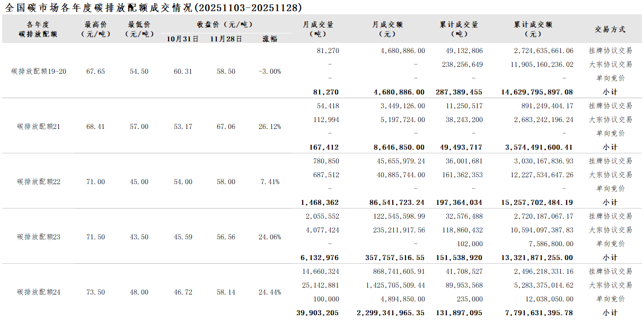Click the 10月31日 sub-header
Viewport: 644px width, 320px height.
(183, 39)
